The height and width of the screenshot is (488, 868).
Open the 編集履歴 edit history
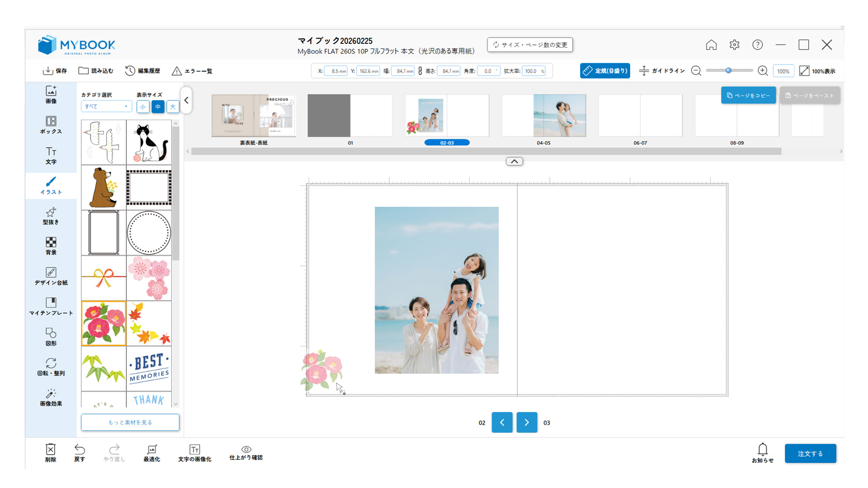coord(143,71)
